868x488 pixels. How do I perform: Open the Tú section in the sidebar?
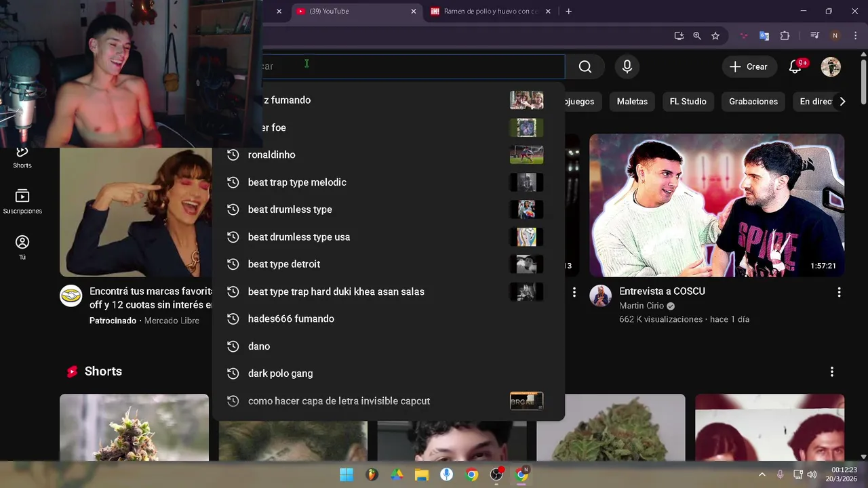(22, 247)
